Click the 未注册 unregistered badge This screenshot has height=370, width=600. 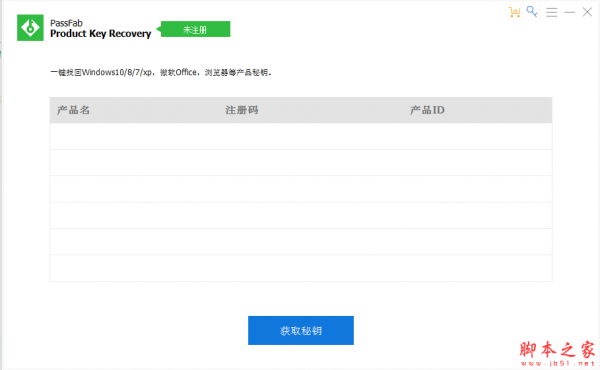click(195, 29)
